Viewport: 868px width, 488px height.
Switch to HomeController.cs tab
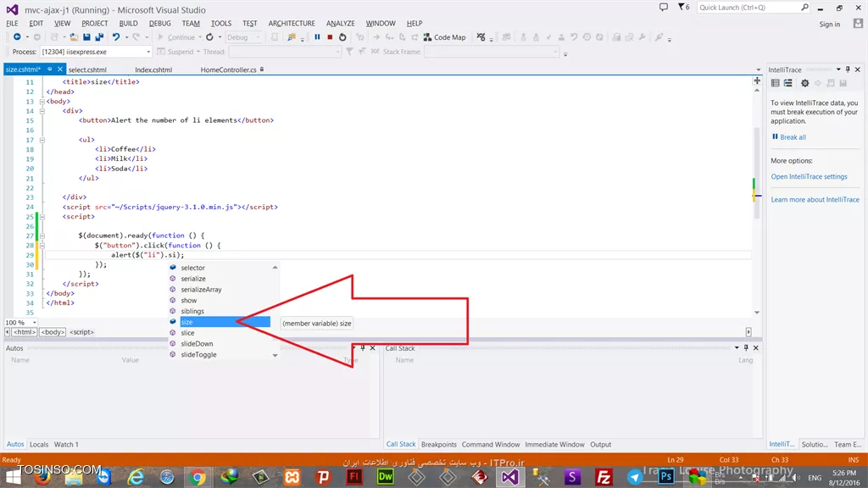228,69
